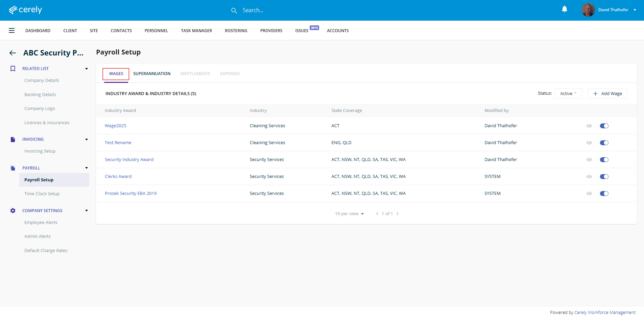
Task: Open the Status Active dropdown
Action: (568, 93)
